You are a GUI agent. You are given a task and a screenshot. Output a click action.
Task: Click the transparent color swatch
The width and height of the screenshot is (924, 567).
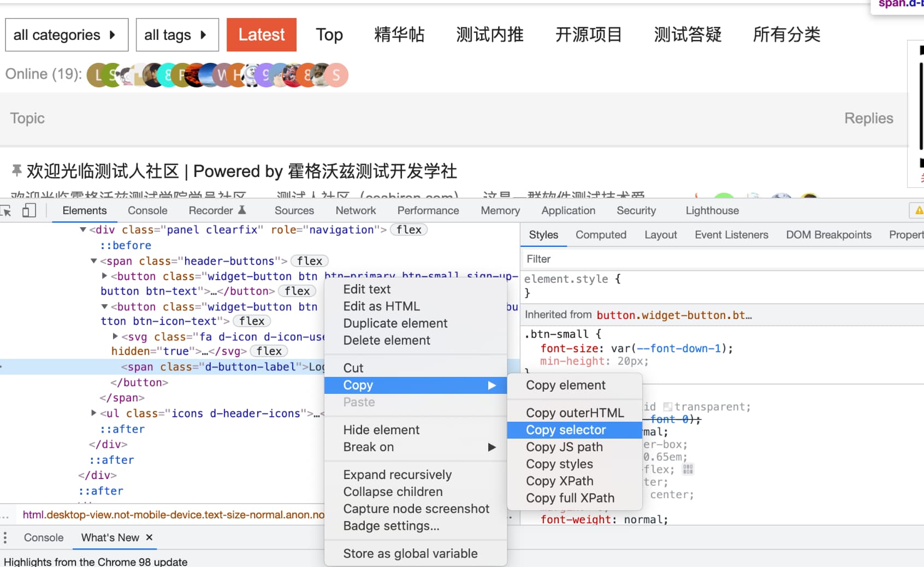tap(667, 407)
